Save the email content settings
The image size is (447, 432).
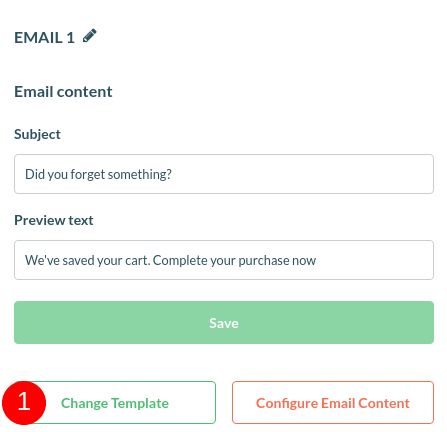tap(224, 323)
